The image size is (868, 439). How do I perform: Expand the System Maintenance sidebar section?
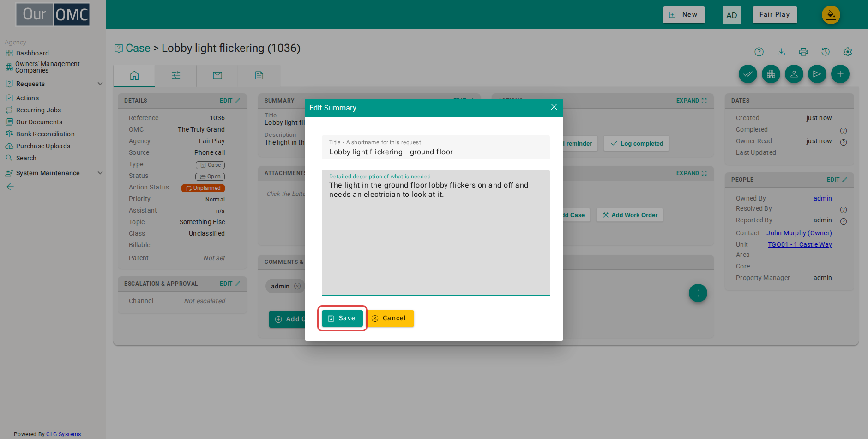click(54, 173)
